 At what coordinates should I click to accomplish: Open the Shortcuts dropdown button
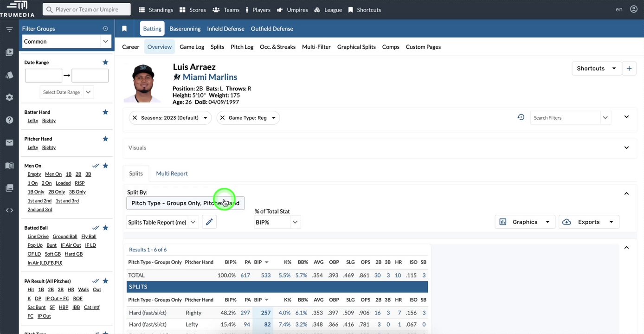click(597, 68)
